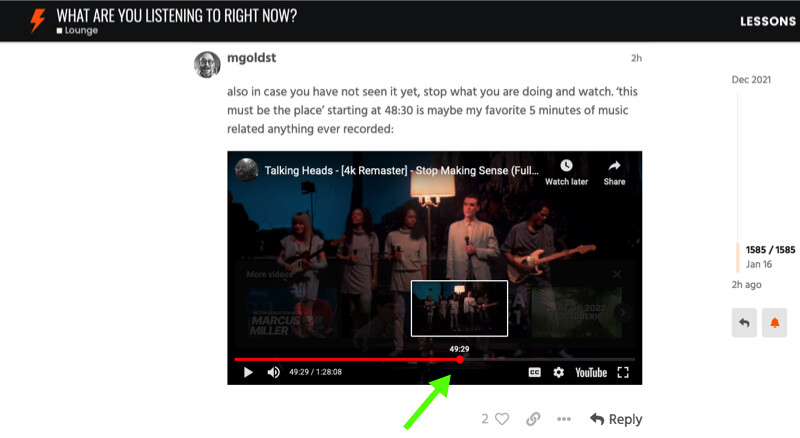Screen dimensions: 800x438
Task: Click the orange lightning bolt site logo
Action: click(x=37, y=20)
